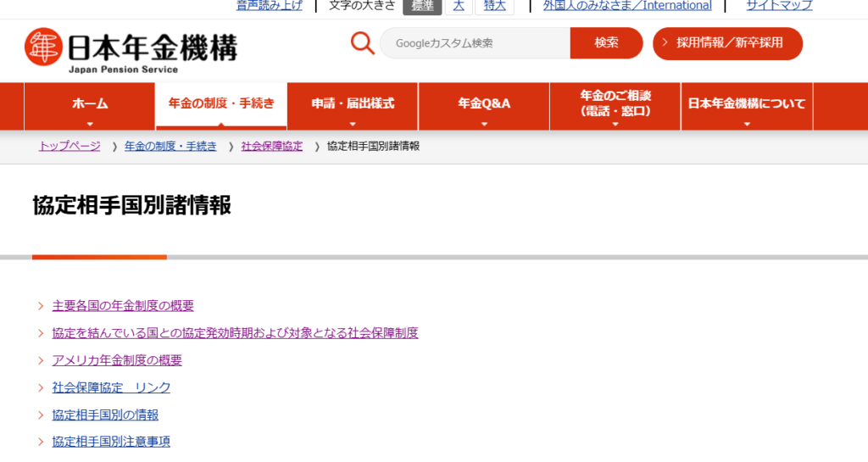
Task: Click arrow icon beside 主要各国の年金制度の概要
Action: (41, 306)
